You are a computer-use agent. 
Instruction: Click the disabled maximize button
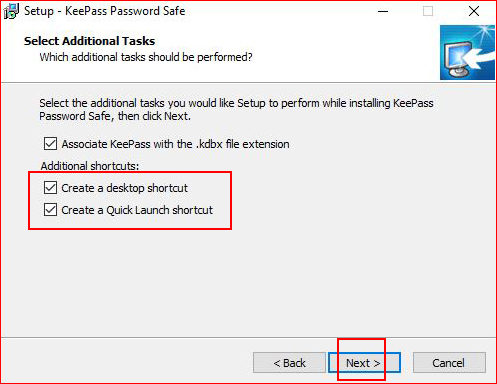click(x=428, y=11)
